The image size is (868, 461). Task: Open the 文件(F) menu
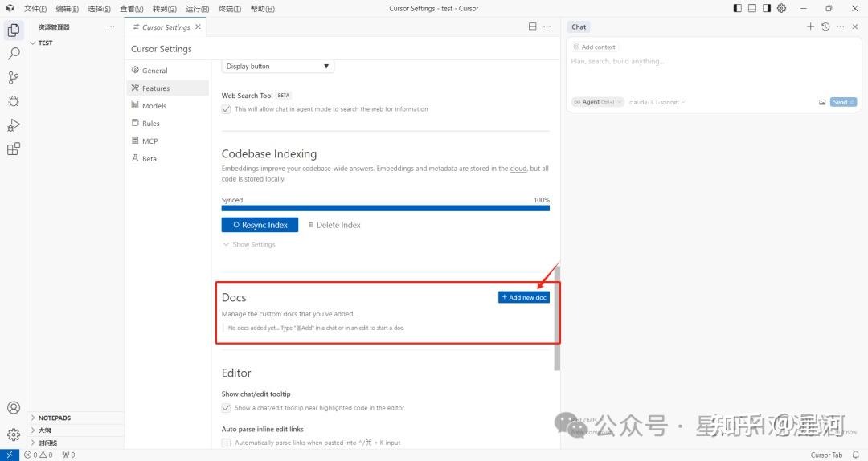click(x=35, y=8)
